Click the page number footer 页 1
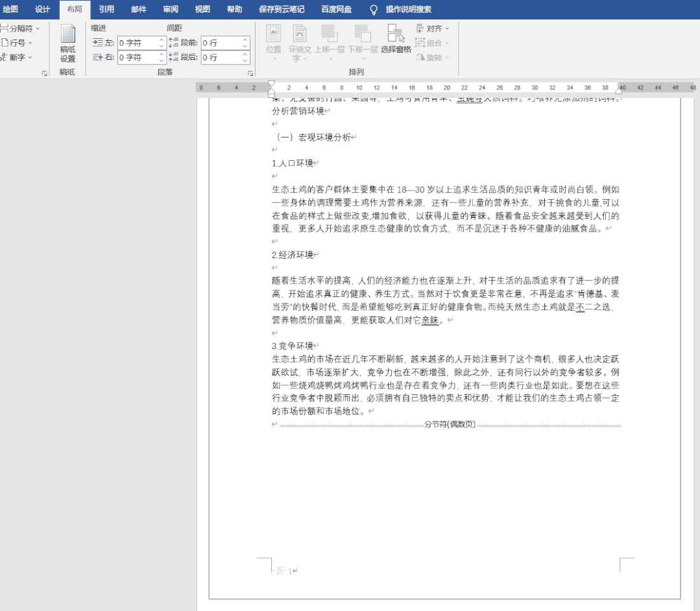The height and width of the screenshot is (611, 700). [x=285, y=571]
